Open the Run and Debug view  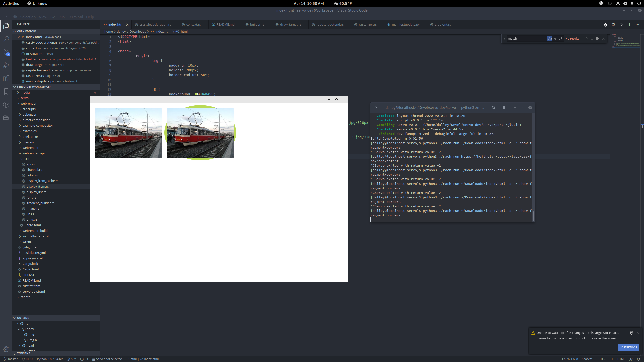pyautogui.click(x=6, y=65)
